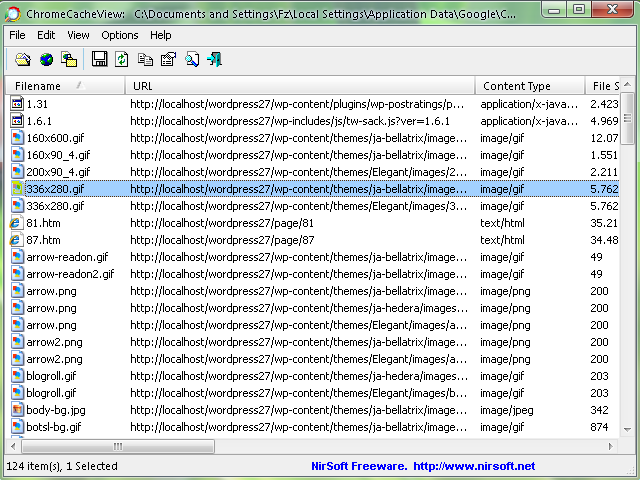Click the vertical scrollbar down arrow

(x=627, y=430)
